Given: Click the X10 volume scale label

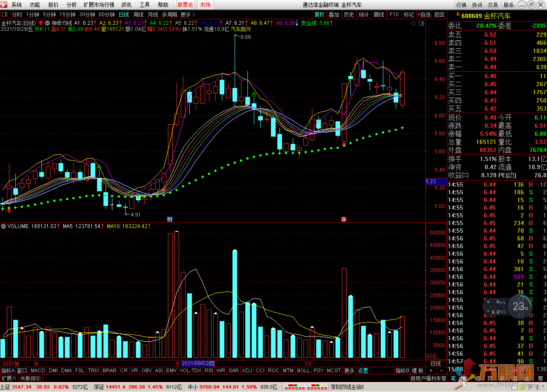Looking at the screenshot, I should coord(431,357).
